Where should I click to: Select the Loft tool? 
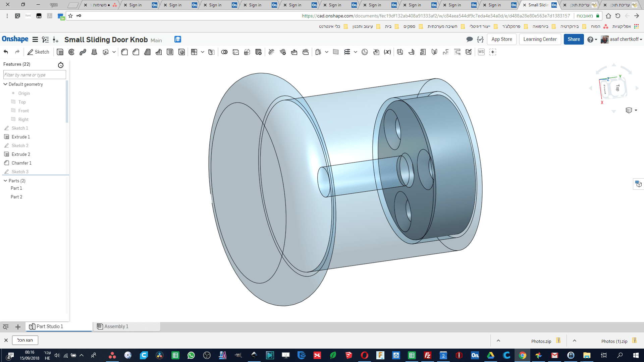coord(94,52)
